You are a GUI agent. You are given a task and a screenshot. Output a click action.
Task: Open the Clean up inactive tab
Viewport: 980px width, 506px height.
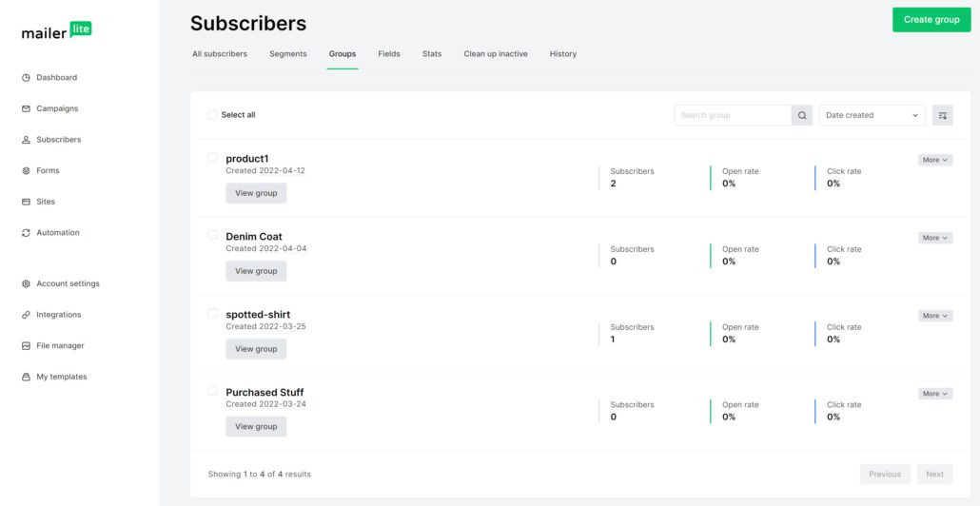click(x=495, y=54)
